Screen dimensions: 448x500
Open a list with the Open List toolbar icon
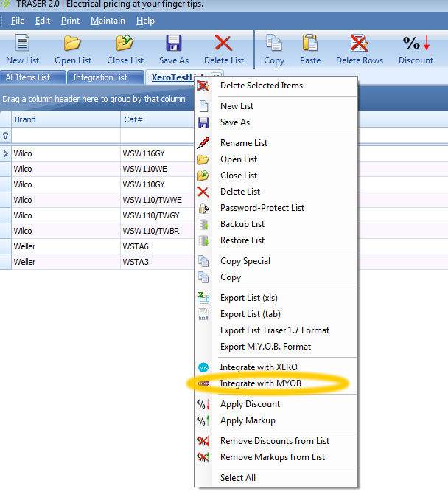tap(72, 43)
